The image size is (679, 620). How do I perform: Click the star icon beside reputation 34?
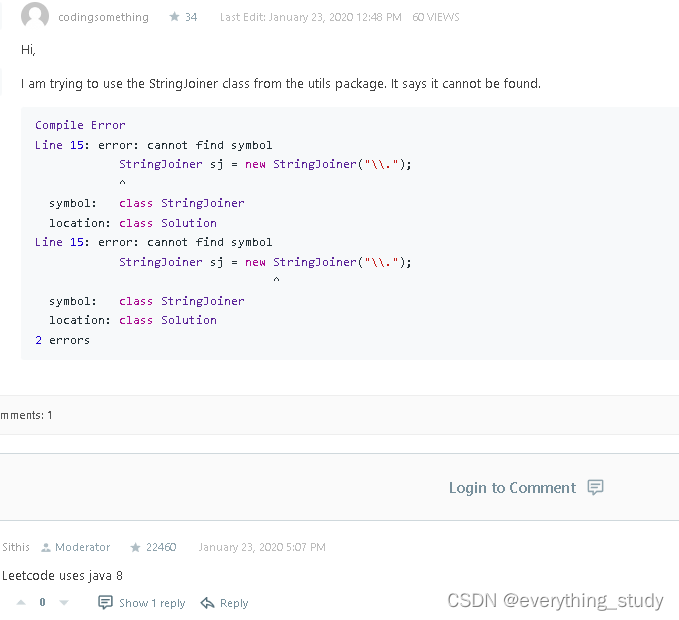click(174, 16)
